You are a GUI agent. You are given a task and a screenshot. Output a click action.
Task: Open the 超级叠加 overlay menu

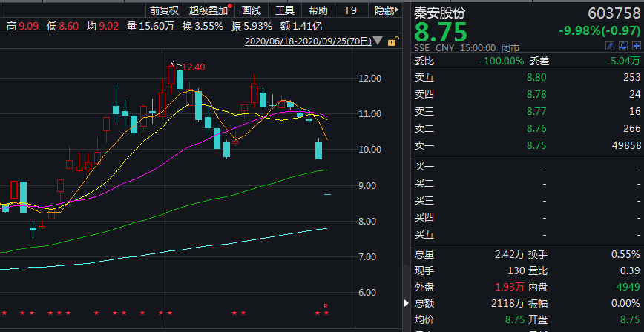208,10
